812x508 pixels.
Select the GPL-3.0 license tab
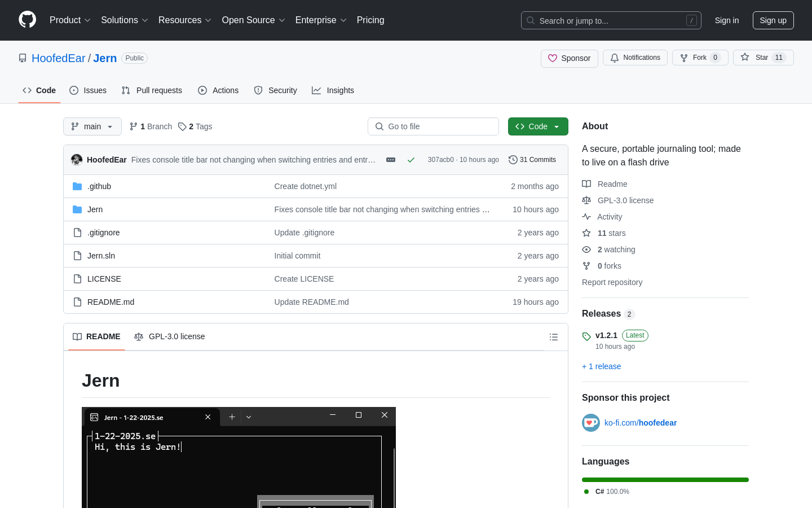(170, 336)
